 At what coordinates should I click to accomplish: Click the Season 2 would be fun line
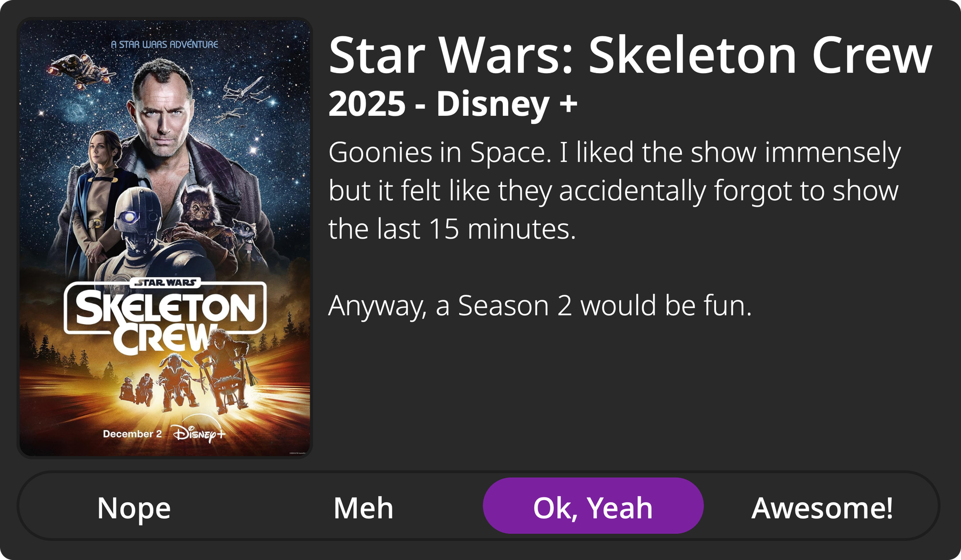pyautogui.click(x=540, y=306)
